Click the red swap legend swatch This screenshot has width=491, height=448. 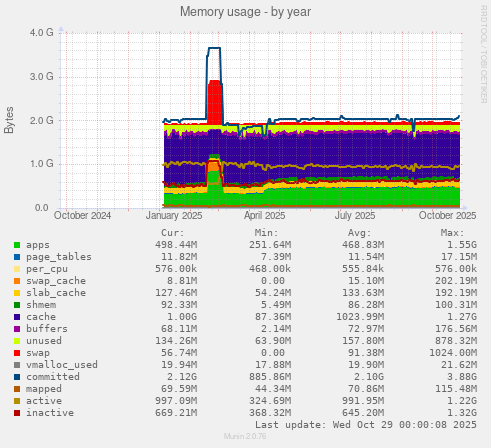(x=17, y=353)
